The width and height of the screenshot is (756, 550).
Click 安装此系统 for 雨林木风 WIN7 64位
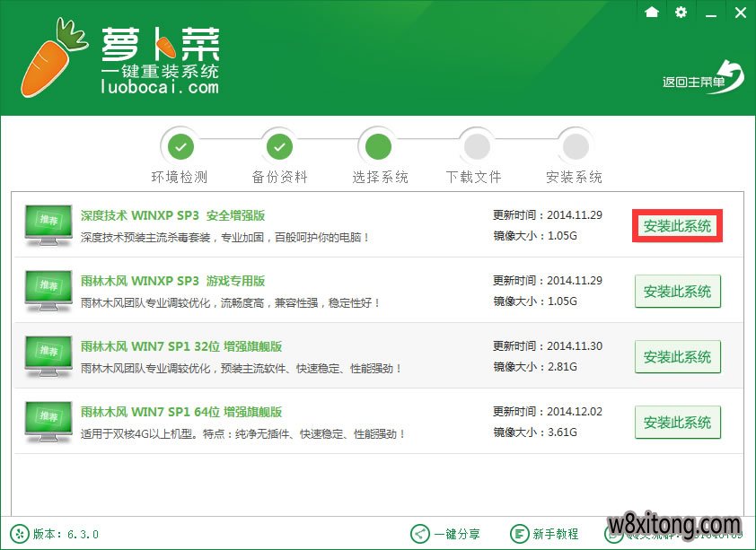coord(677,422)
